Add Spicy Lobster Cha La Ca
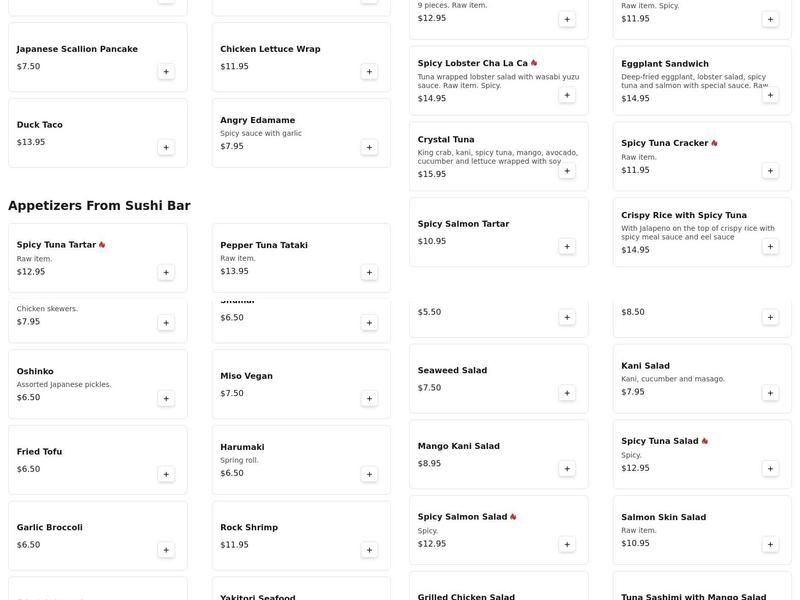Viewport: 800px width, 600px height. click(x=567, y=95)
